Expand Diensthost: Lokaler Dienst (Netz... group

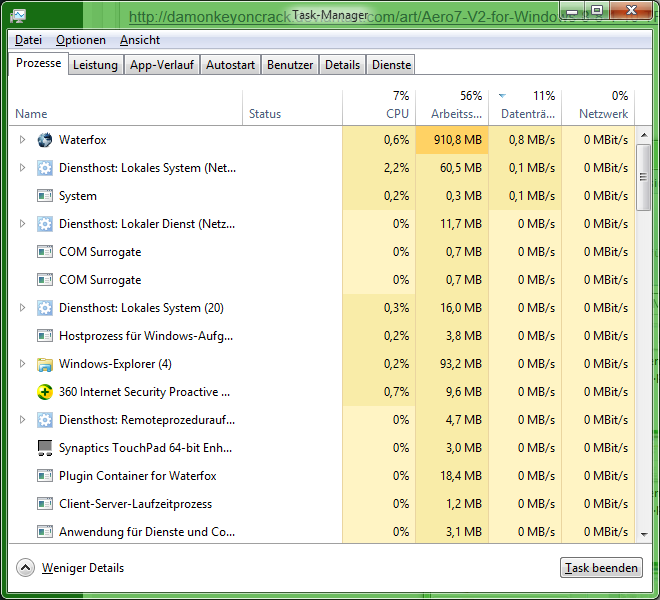[22, 224]
